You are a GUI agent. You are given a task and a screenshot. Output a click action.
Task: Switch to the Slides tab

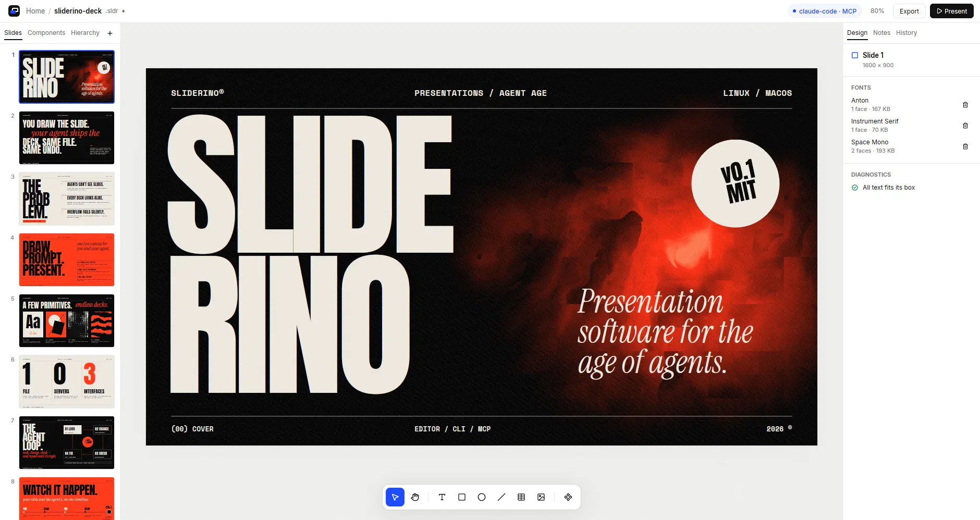(13, 33)
